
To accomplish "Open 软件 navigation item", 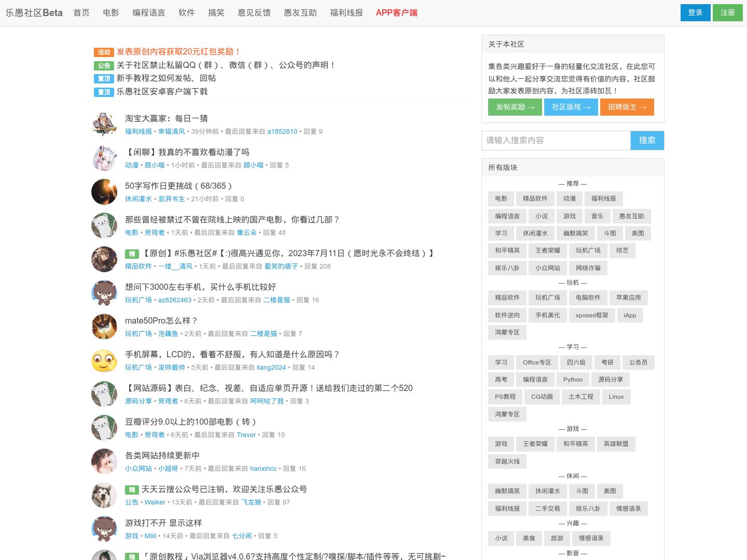I will pos(187,12).
